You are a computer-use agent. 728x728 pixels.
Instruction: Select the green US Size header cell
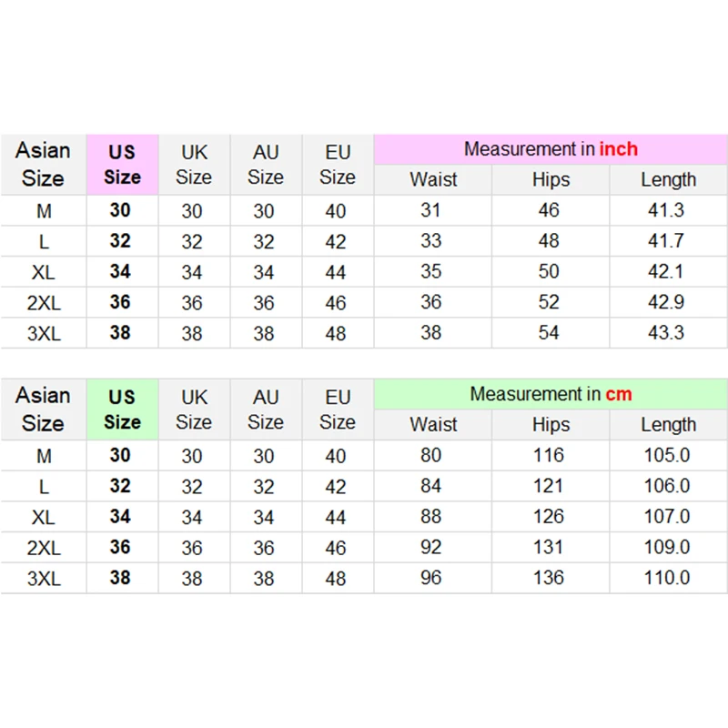[123, 409]
